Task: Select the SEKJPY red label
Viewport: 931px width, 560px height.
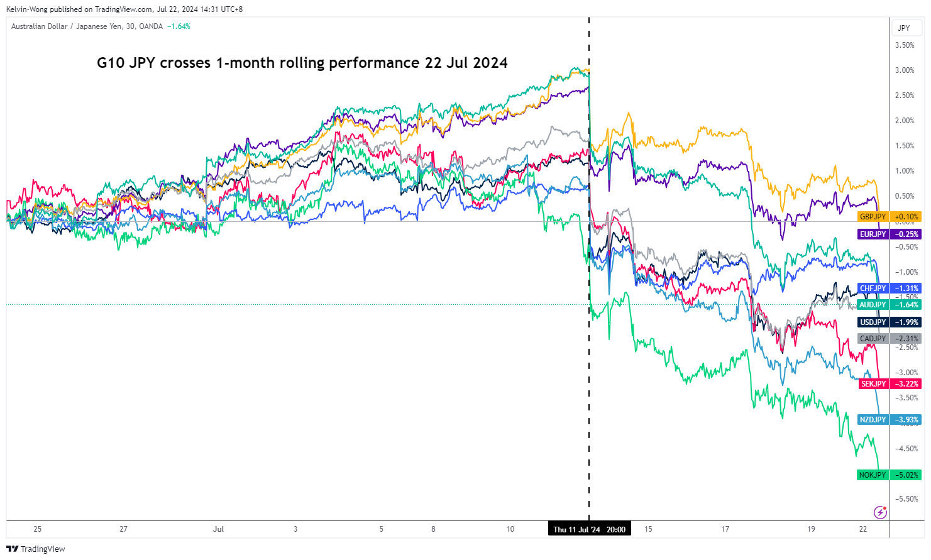Action: pos(873,384)
